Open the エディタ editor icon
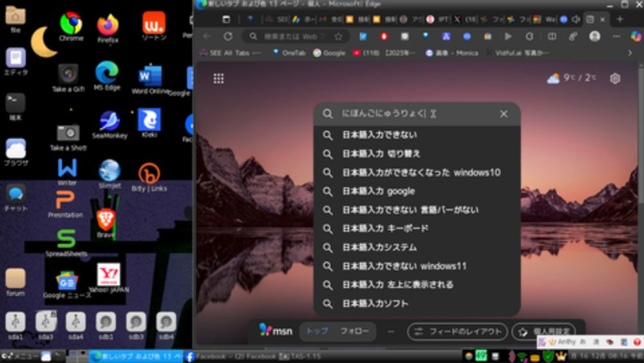The height and width of the screenshot is (363, 644). tap(15, 62)
